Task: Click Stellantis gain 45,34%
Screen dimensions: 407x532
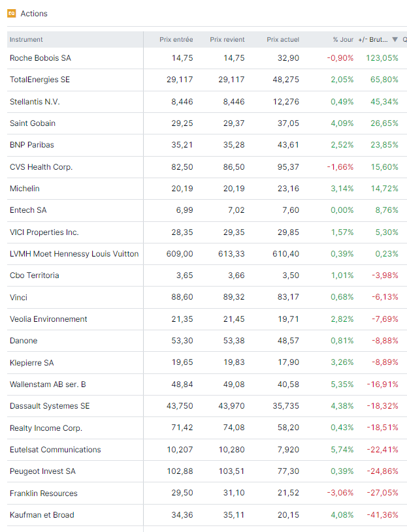Action: point(384,102)
